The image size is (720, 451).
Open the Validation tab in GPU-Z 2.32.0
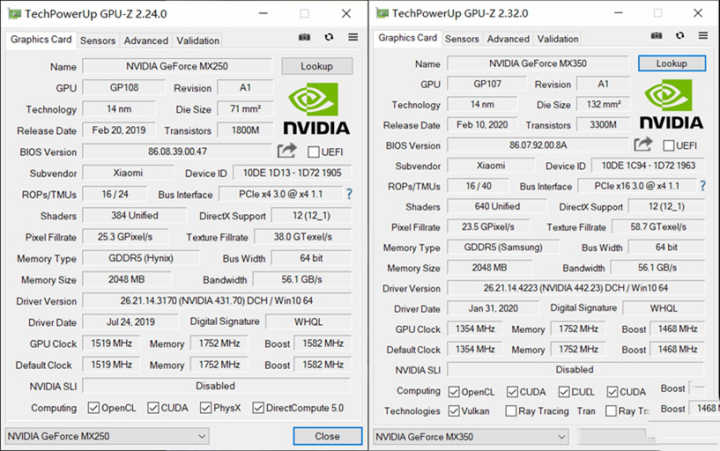558,39
